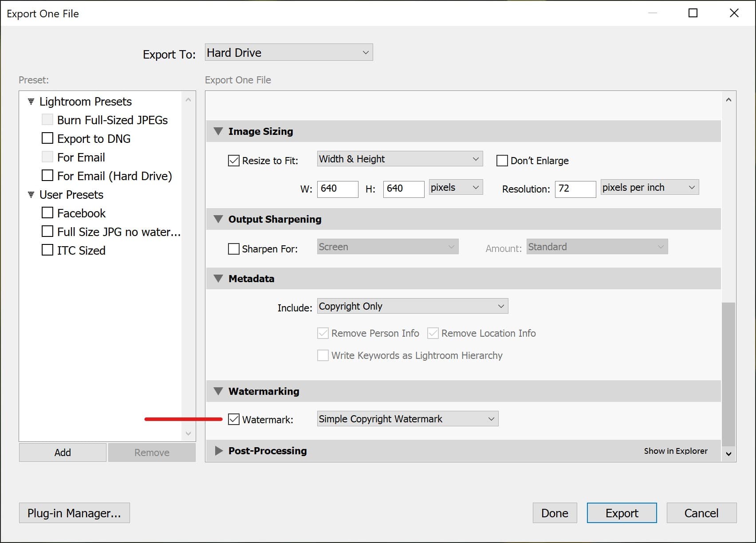Image resolution: width=756 pixels, height=543 pixels.
Task: Enable the Export to DNG preset
Action: 47,138
